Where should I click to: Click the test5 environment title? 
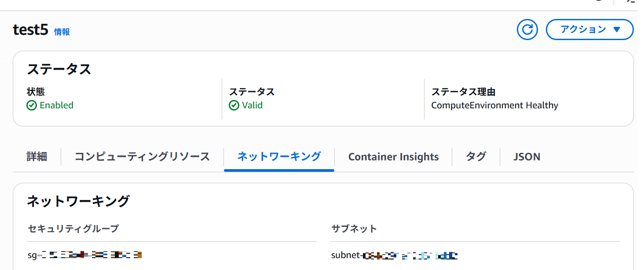[30, 30]
